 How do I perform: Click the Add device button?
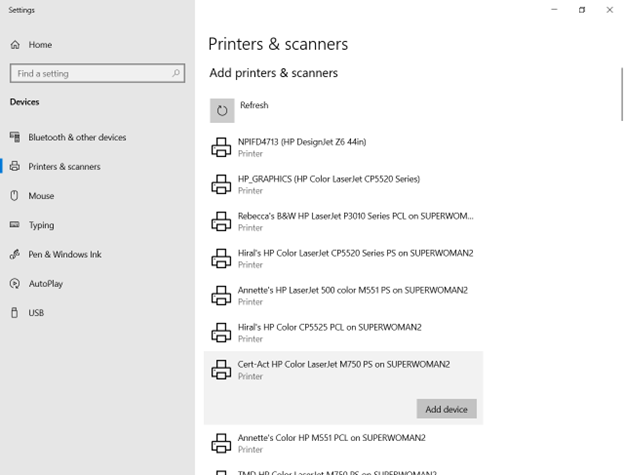pyautogui.click(x=447, y=409)
